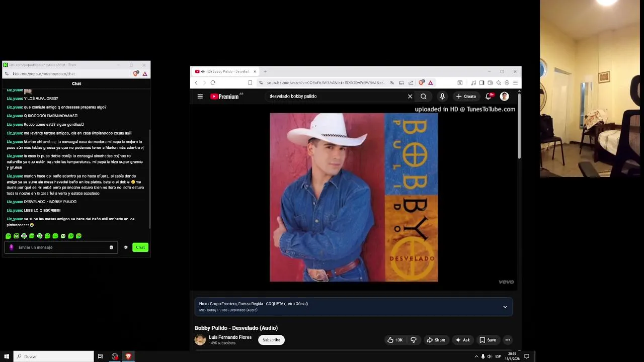Open Brave sidebar panel toggle

(x=481, y=83)
